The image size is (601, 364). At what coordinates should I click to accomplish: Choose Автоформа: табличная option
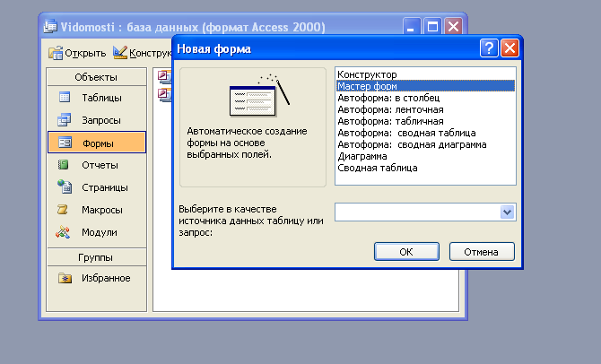click(x=425, y=121)
